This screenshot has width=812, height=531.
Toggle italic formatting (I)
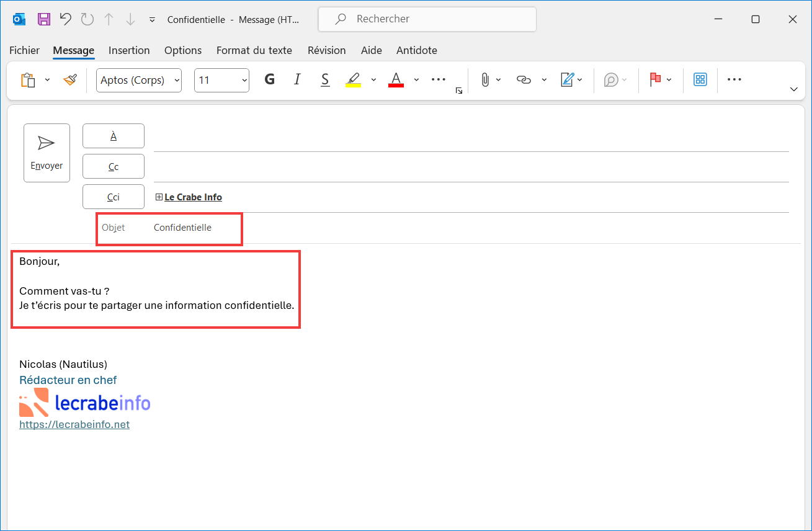pos(297,79)
